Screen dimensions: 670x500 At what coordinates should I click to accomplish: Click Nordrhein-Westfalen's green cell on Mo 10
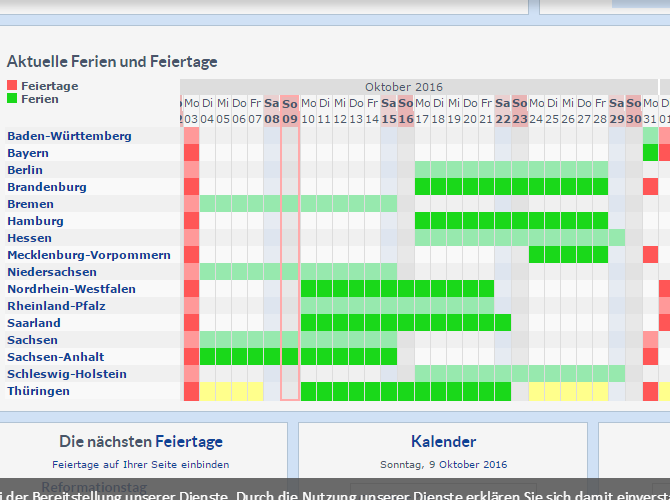click(309, 289)
